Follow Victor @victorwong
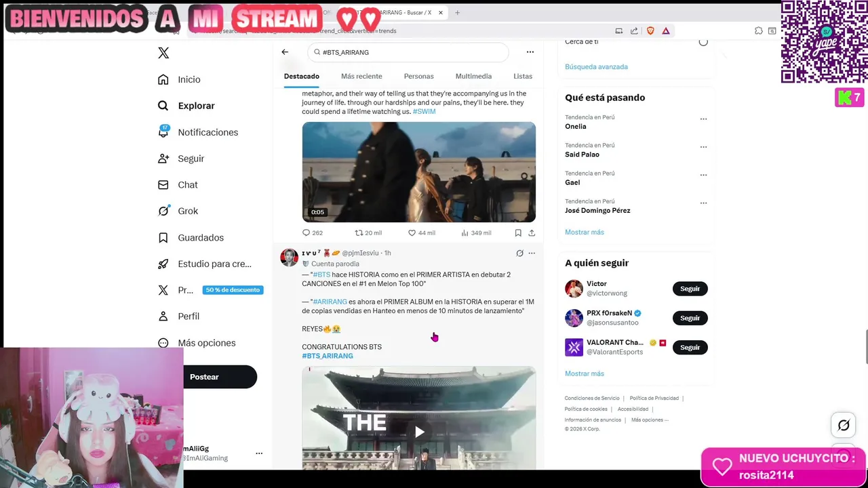 pyautogui.click(x=690, y=289)
